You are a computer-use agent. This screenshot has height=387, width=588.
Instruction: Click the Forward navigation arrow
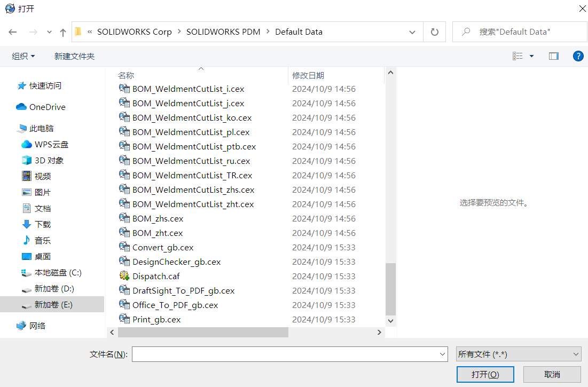tap(33, 32)
